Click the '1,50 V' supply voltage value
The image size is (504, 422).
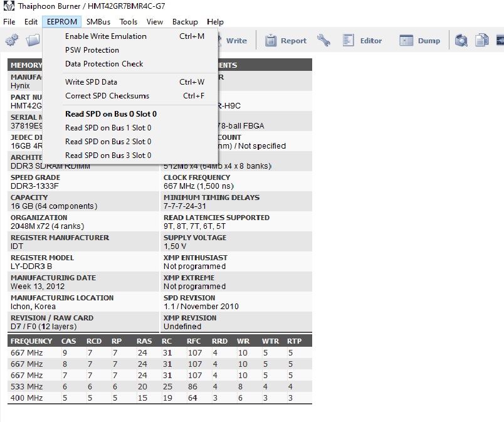click(175, 246)
